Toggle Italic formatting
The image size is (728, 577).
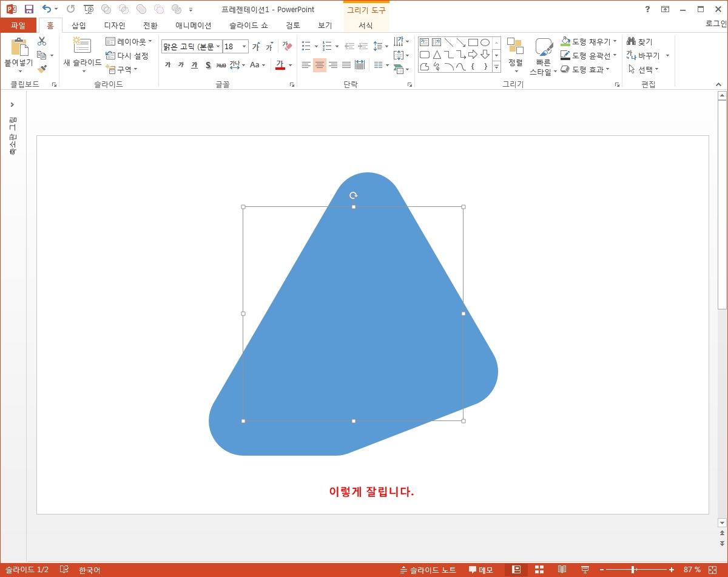tap(181, 65)
